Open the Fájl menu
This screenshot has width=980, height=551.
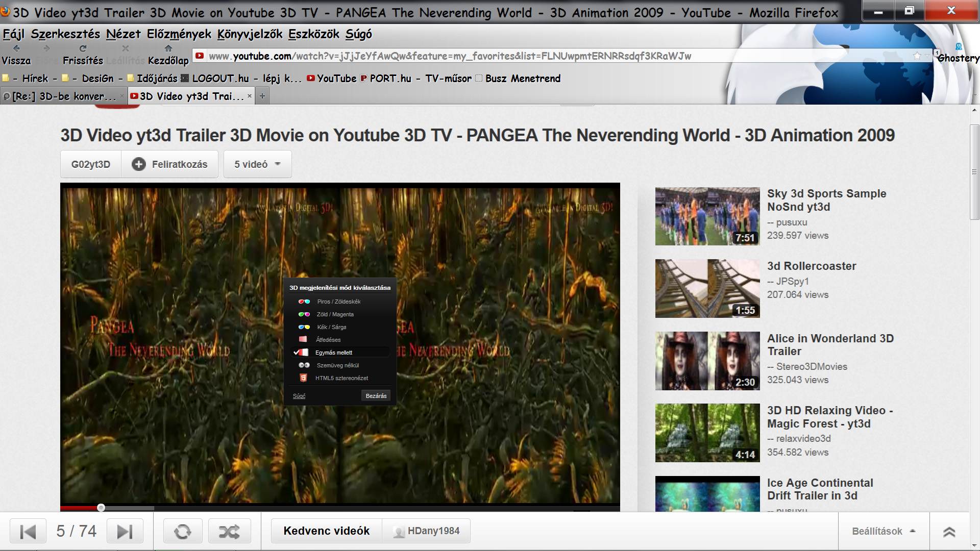pyautogui.click(x=14, y=34)
